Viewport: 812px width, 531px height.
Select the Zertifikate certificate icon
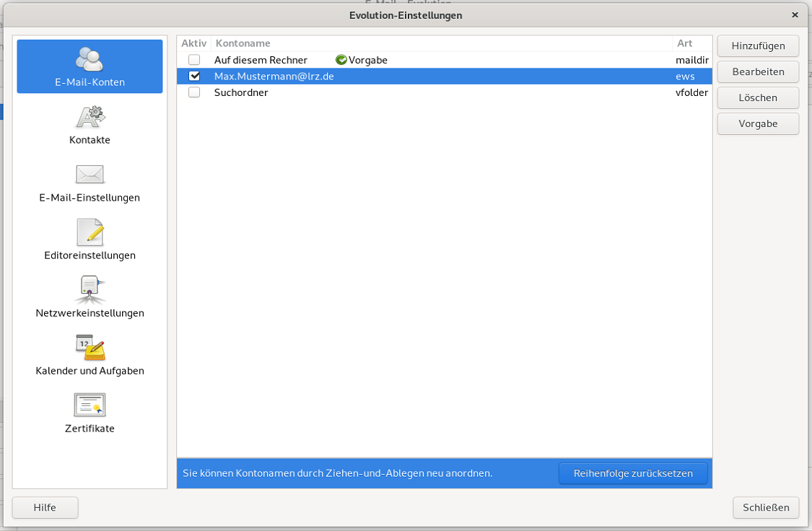pos(90,405)
